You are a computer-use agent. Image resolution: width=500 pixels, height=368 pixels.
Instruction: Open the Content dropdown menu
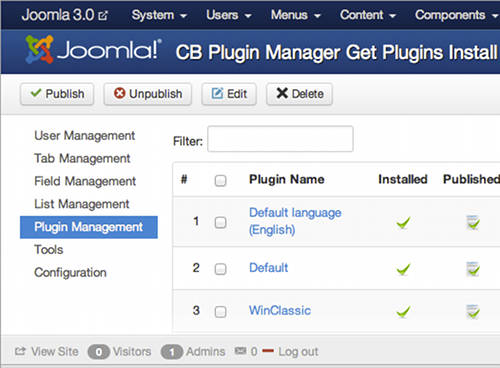click(368, 15)
